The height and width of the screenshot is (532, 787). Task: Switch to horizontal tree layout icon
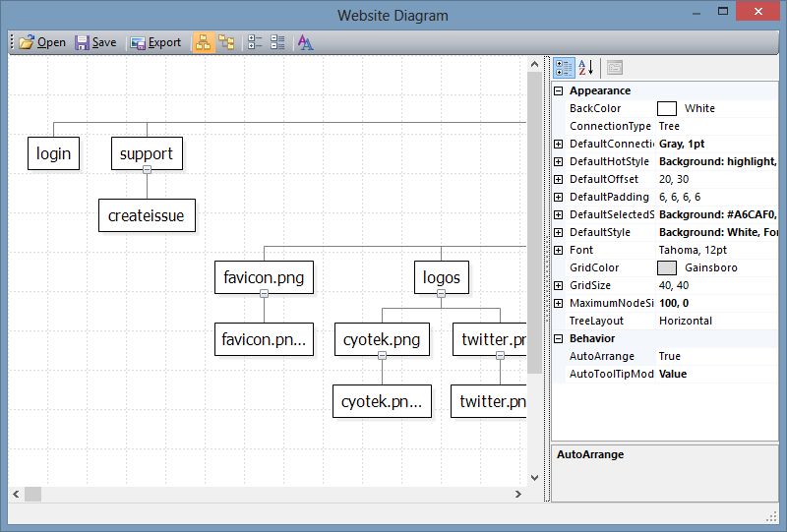204,42
